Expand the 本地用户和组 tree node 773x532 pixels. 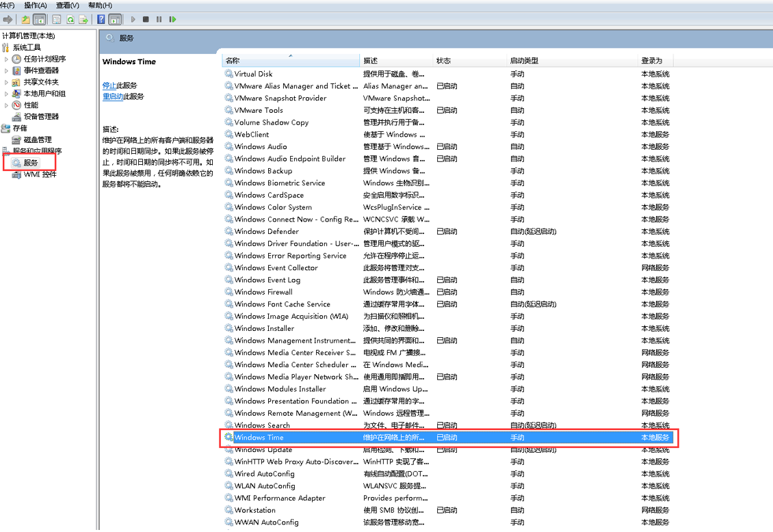click(7, 94)
